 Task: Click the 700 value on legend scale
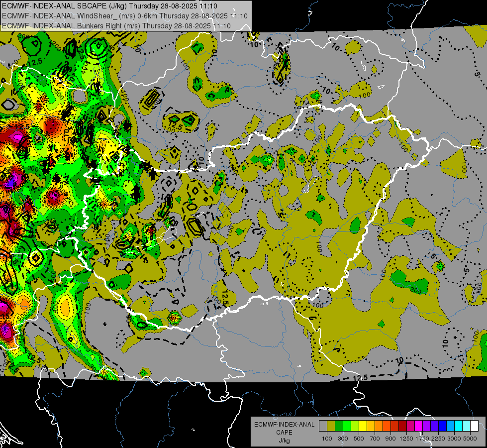(x=375, y=439)
